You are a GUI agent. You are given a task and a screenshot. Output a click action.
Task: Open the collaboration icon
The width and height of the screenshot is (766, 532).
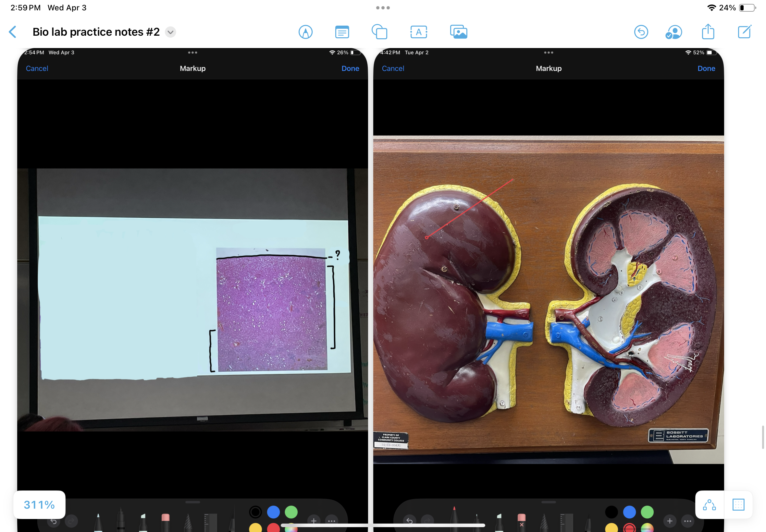click(x=673, y=32)
